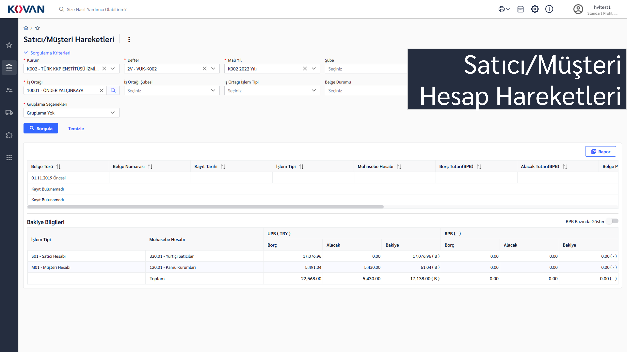Click the info circle icon
644x352 pixels.
tap(549, 9)
